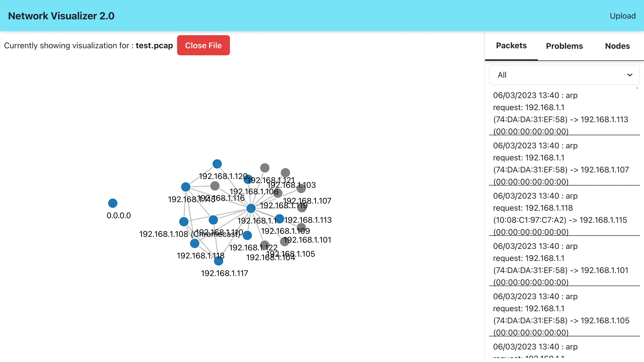The image size is (644, 362).
Task: Select the Packets tab view
Action: coord(511,46)
